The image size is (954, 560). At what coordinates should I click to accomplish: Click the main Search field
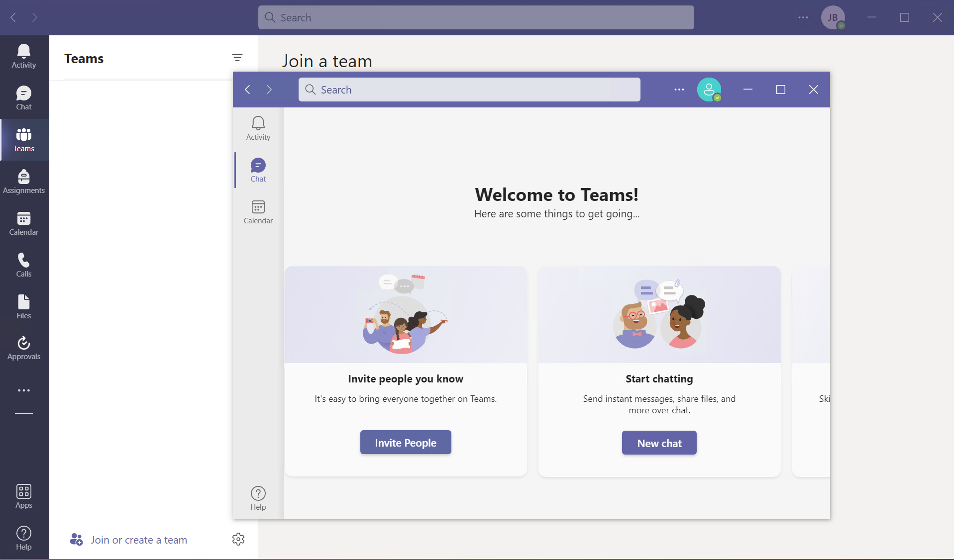click(475, 17)
